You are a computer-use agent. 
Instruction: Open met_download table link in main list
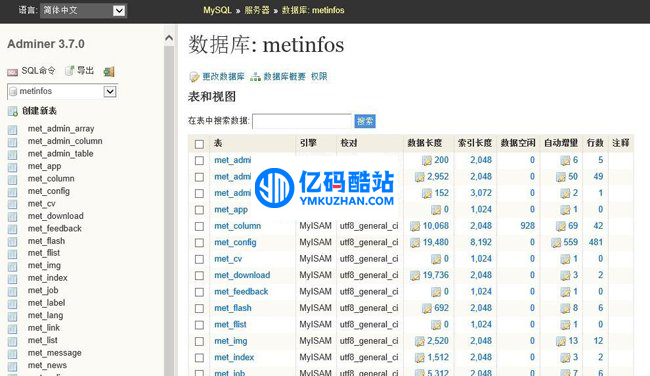(242, 275)
